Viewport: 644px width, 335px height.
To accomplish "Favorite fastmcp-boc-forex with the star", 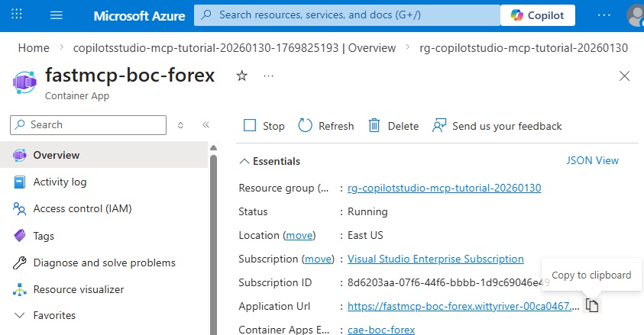I will 242,76.
